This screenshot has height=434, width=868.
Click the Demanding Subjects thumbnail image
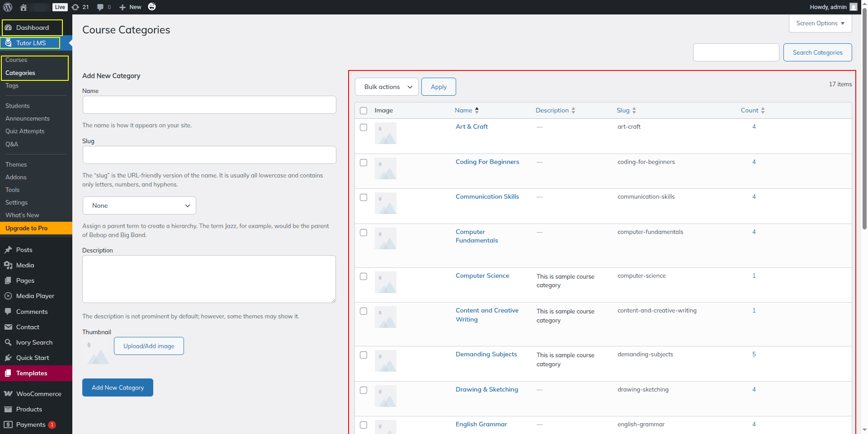(385, 361)
